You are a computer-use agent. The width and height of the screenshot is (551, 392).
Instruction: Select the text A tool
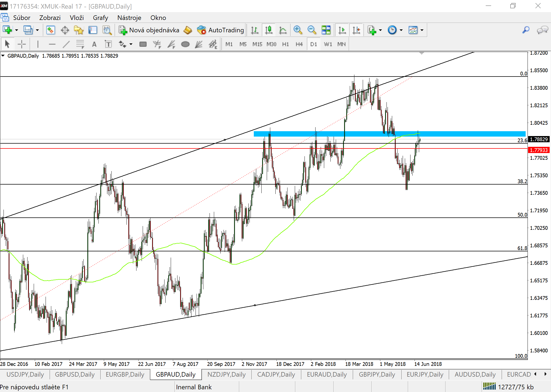(94, 44)
